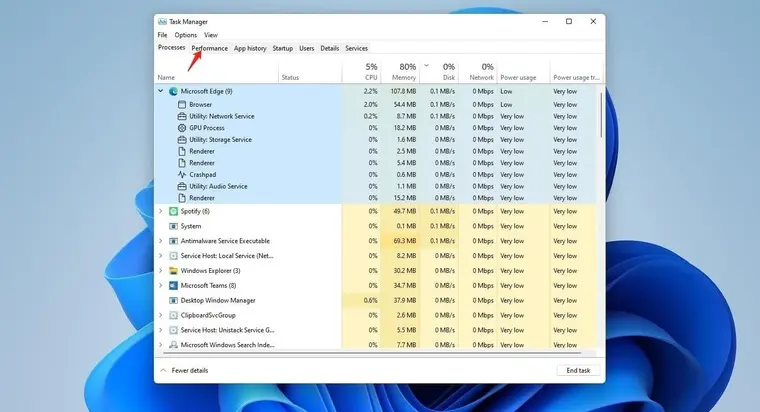Click the ClipboardSvcGroup gear icon

[173, 315]
